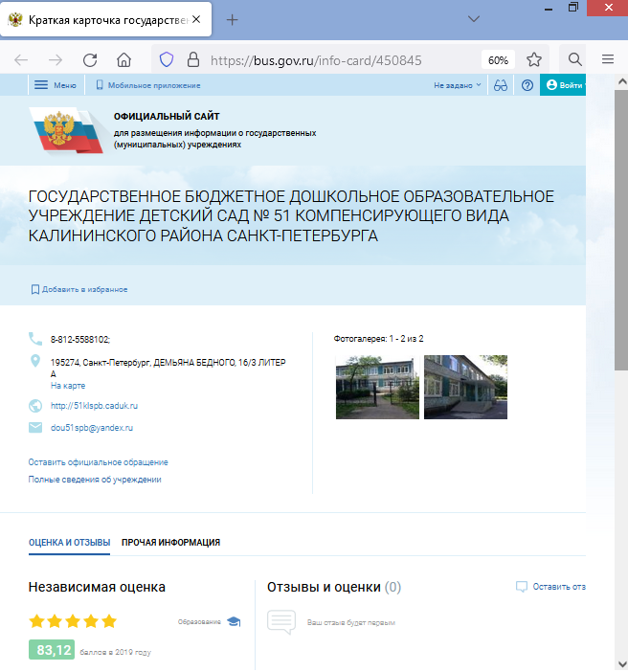Viewport: 628px width, 672px height.
Task: Open the browser search magnifier
Action: [x=574, y=59]
